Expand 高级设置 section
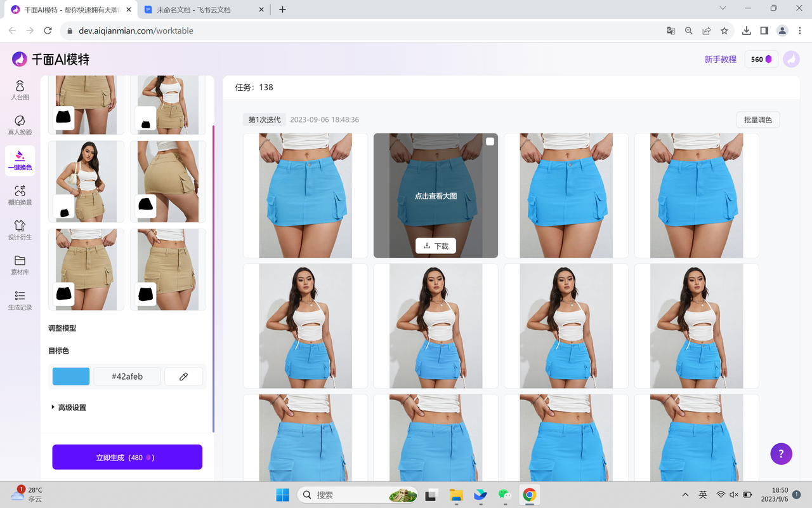812x508 pixels. pyautogui.click(x=69, y=408)
